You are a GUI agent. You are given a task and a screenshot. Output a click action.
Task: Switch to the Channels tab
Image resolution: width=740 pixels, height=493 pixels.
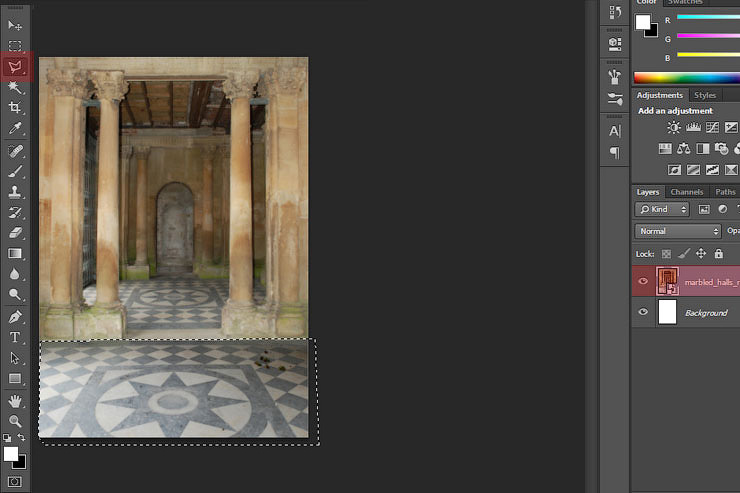pyautogui.click(x=687, y=192)
